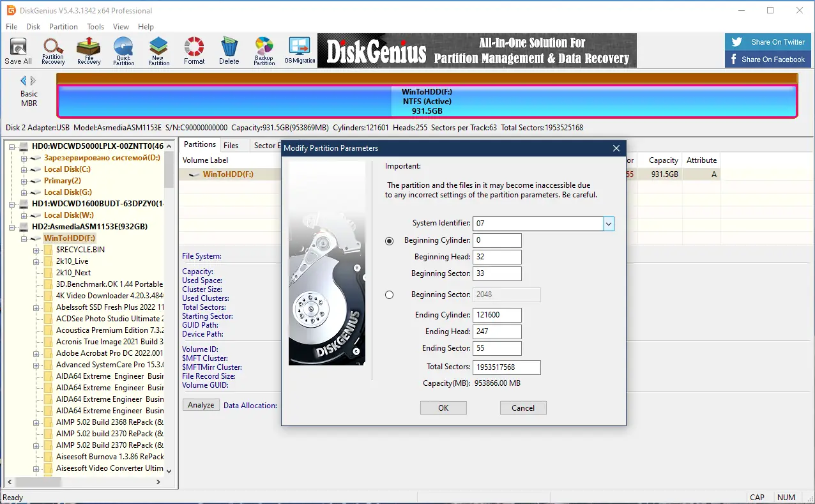Click the Format toolbar icon

pyautogui.click(x=194, y=51)
